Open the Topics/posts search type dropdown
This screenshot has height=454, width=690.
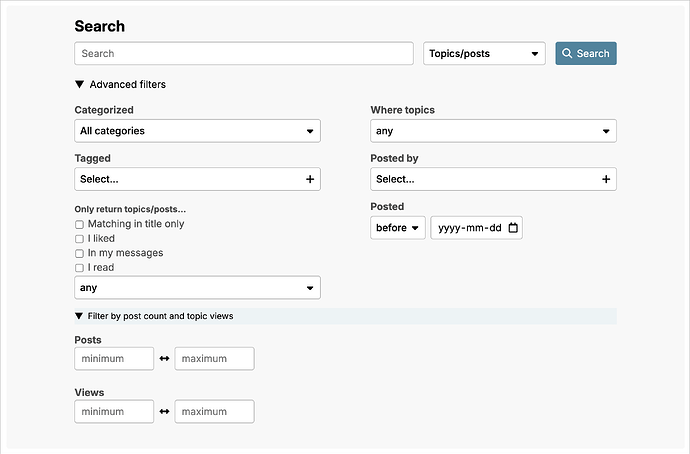coord(484,53)
